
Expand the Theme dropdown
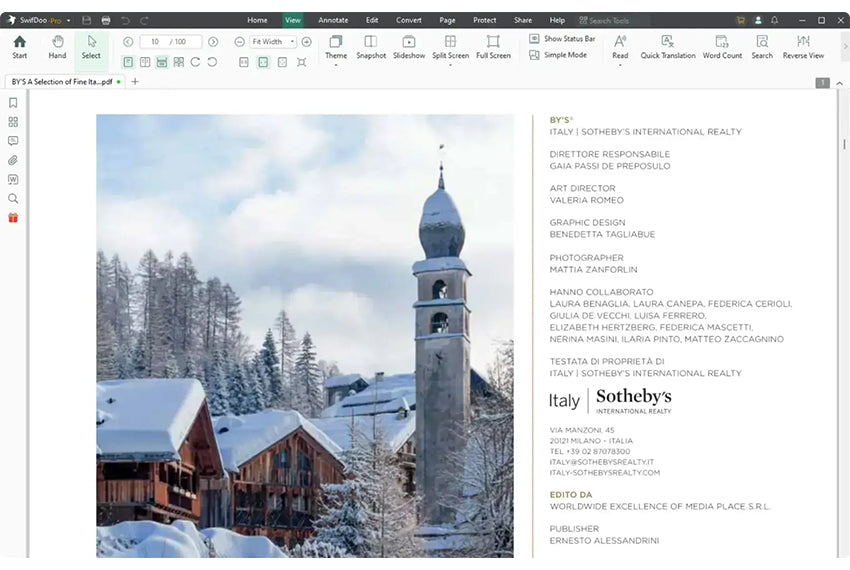(336, 65)
